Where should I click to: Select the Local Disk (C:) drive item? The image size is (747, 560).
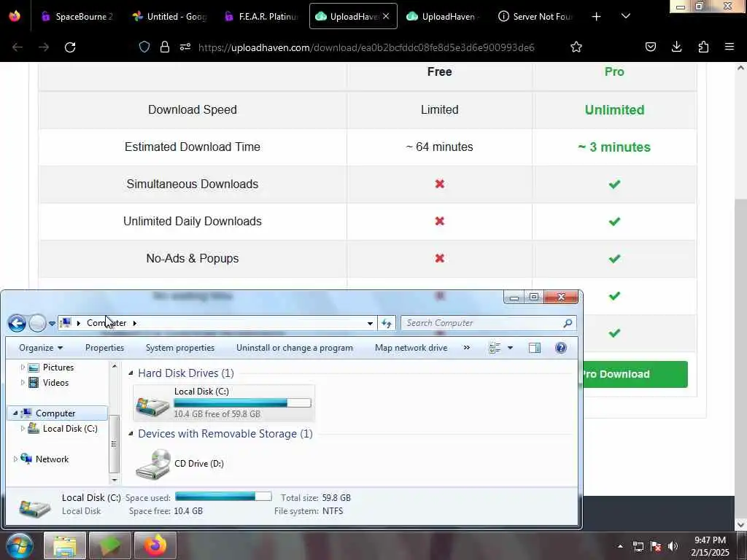click(x=224, y=402)
